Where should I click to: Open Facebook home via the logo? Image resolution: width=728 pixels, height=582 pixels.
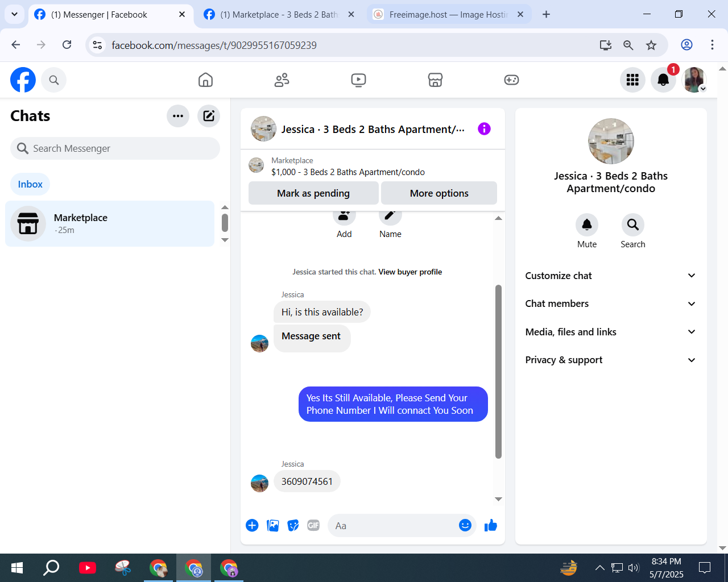point(23,80)
